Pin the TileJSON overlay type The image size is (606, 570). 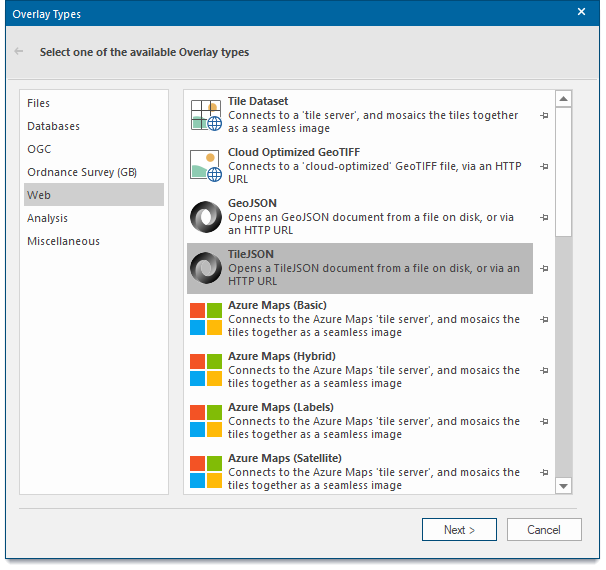[x=544, y=269]
